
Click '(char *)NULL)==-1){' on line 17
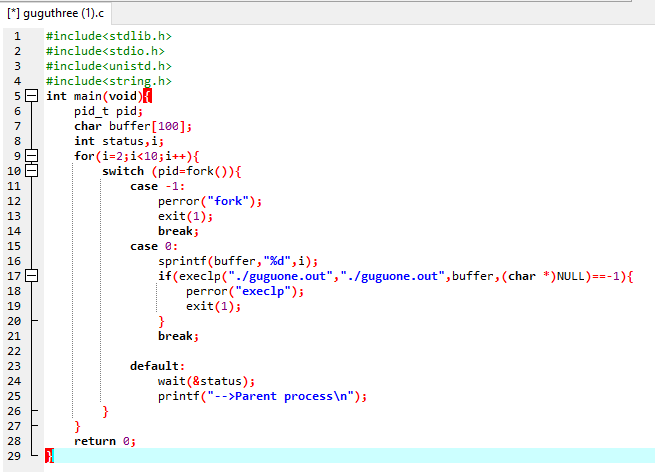567,276
